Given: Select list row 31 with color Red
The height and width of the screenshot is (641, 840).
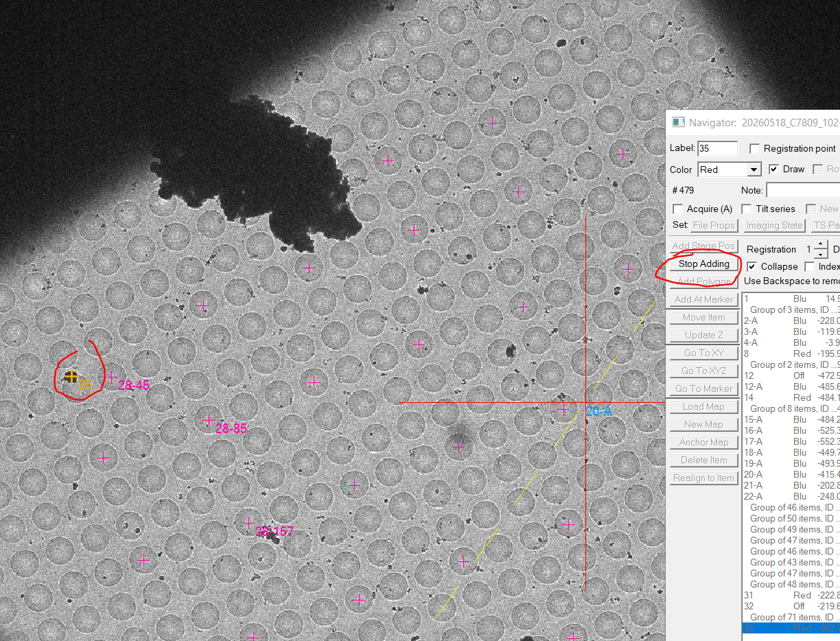Looking at the screenshot, I should (x=791, y=595).
